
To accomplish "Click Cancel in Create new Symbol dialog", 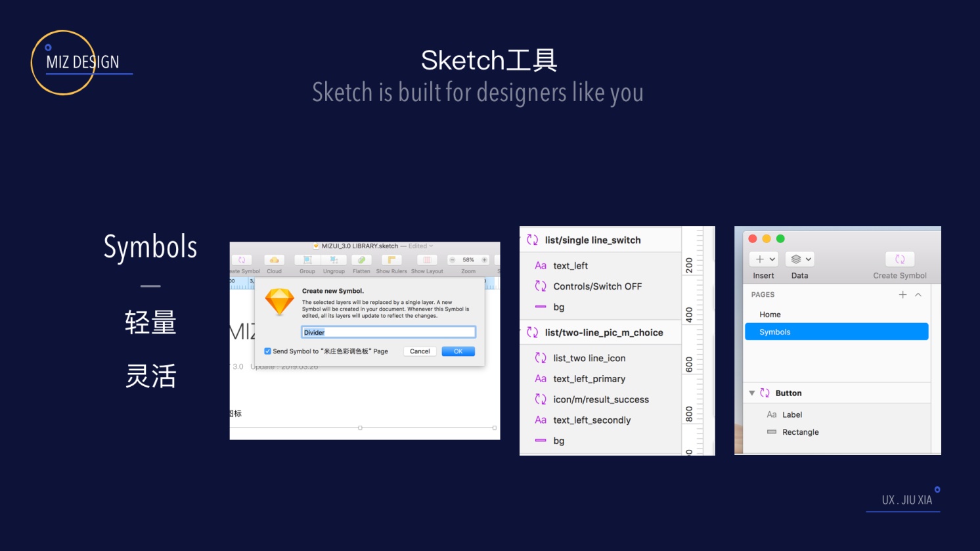I will point(420,351).
